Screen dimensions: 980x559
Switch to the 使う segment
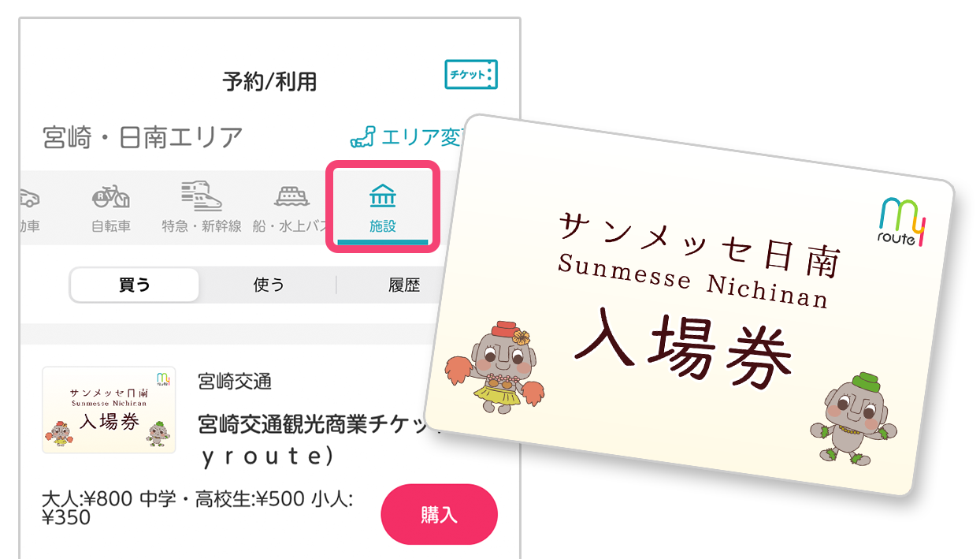269,285
